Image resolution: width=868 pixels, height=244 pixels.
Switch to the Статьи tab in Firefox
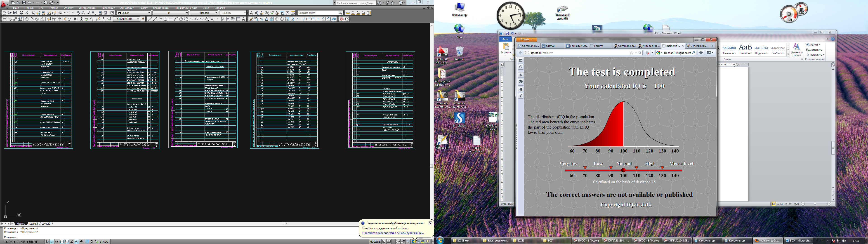click(x=553, y=46)
